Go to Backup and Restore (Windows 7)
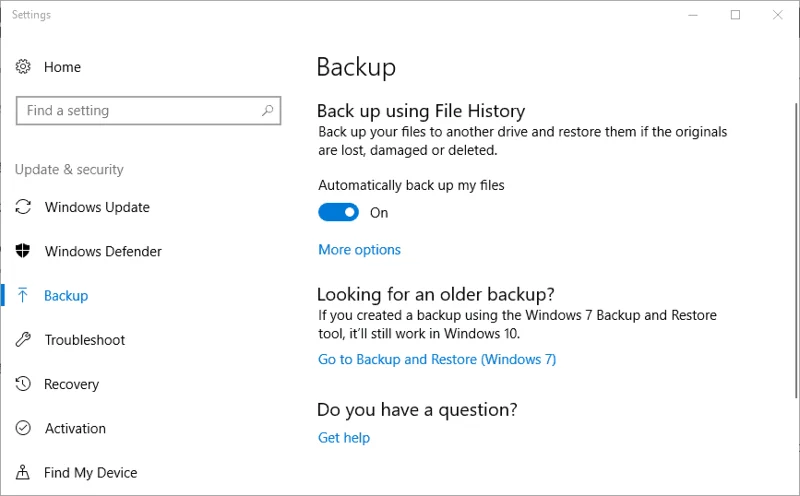800x496 pixels. 437,359
